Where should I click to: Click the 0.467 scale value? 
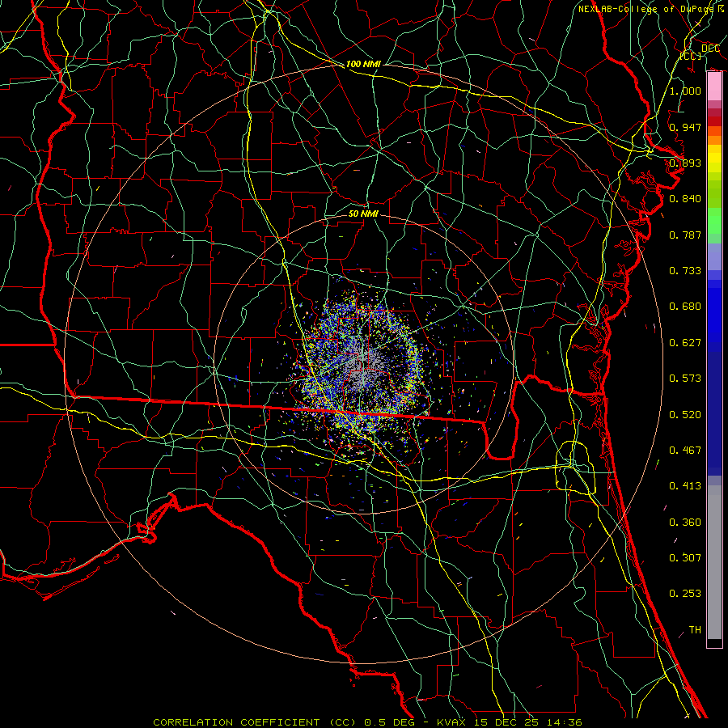685,451
